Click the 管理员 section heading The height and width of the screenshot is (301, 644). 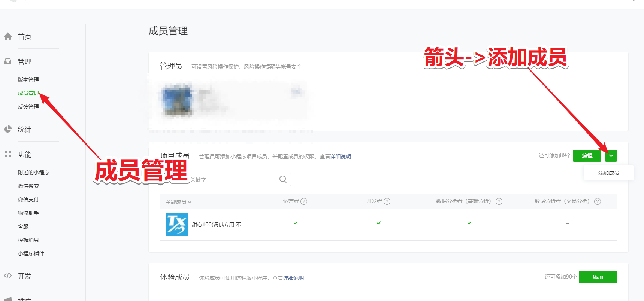(171, 66)
